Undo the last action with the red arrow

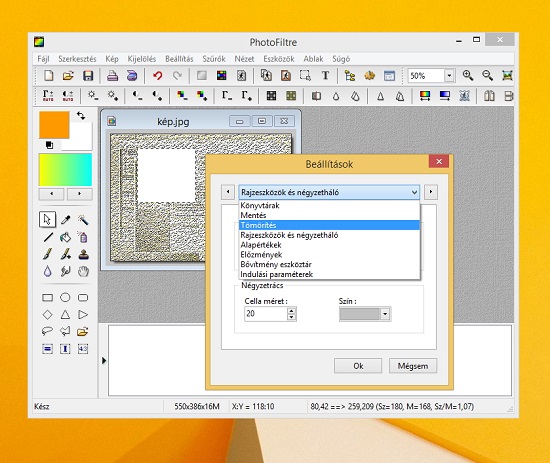point(157,75)
